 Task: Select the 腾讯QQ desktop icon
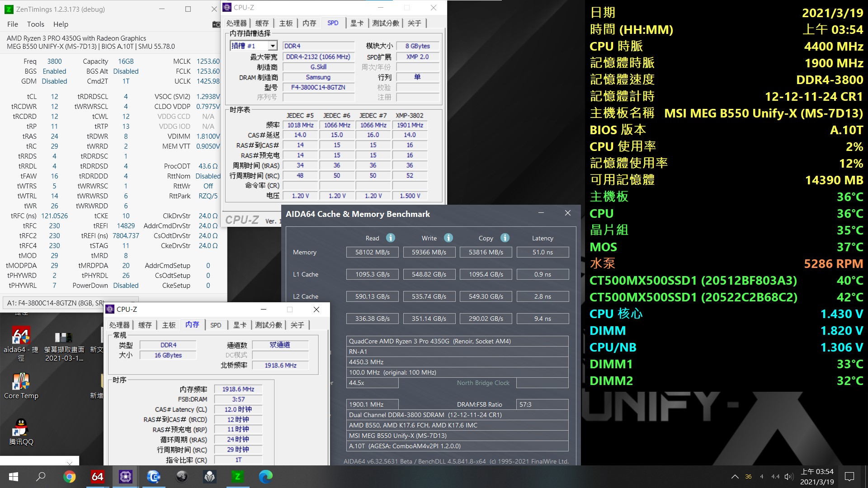(21, 432)
